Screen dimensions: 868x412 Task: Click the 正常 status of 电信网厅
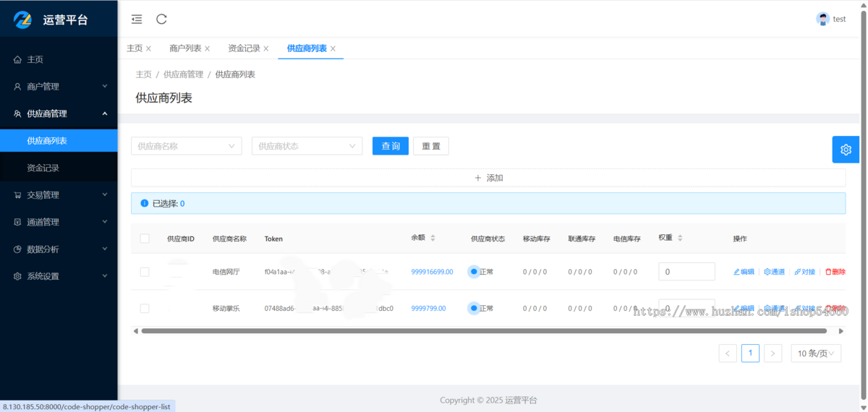tap(481, 272)
